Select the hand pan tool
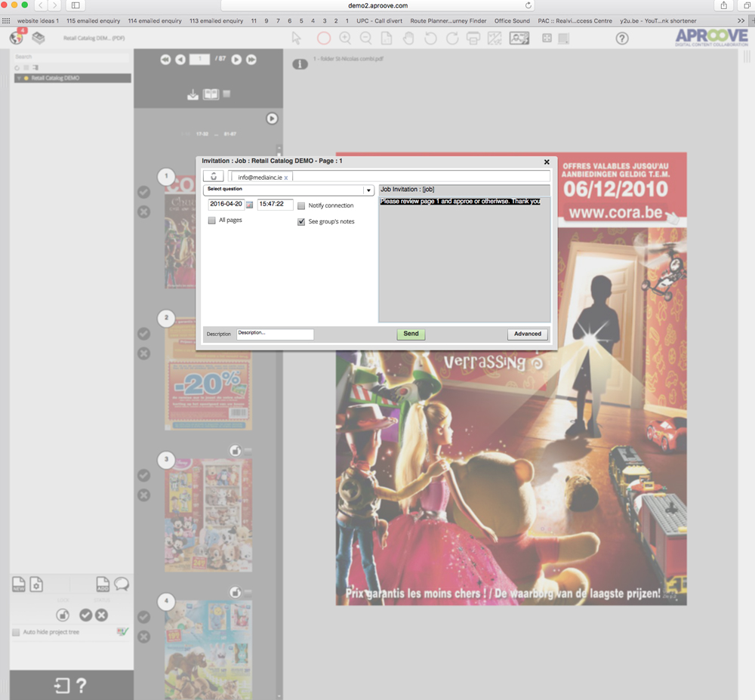Screen dimensions: 755x700 pyautogui.click(x=408, y=39)
